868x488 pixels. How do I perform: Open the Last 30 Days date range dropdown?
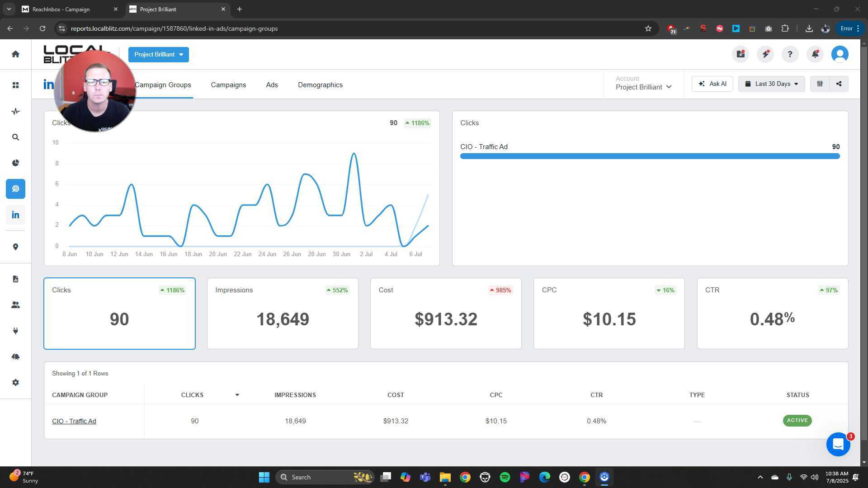click(x=771, y=84)
